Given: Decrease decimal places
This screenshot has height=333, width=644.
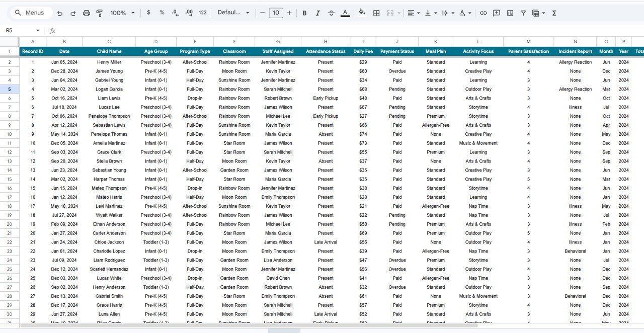Looking at the screenshot, I should 175,13.
